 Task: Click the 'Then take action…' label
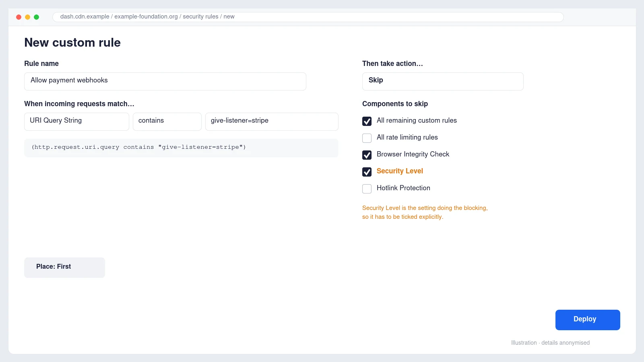[x=392, y=64]
